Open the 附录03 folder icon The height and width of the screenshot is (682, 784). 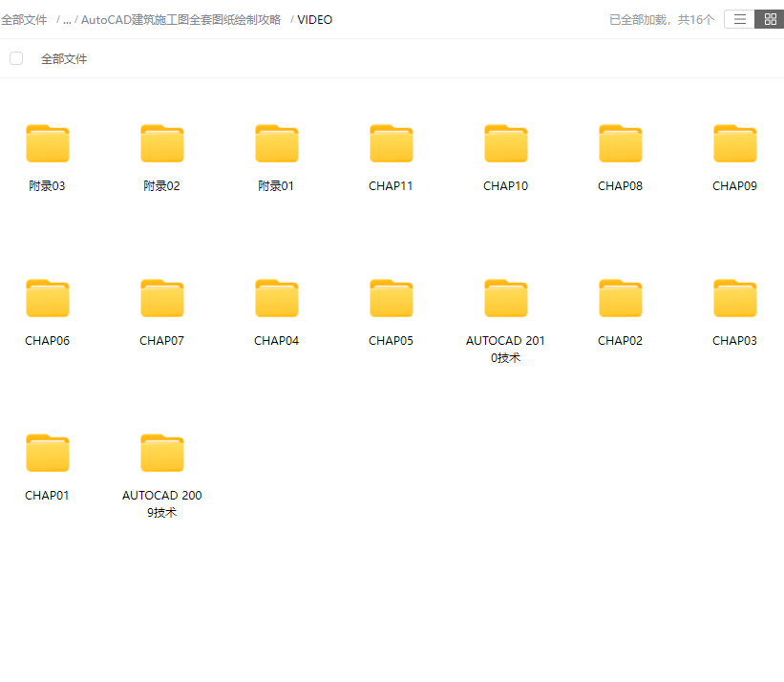click(x=47, y=143)
